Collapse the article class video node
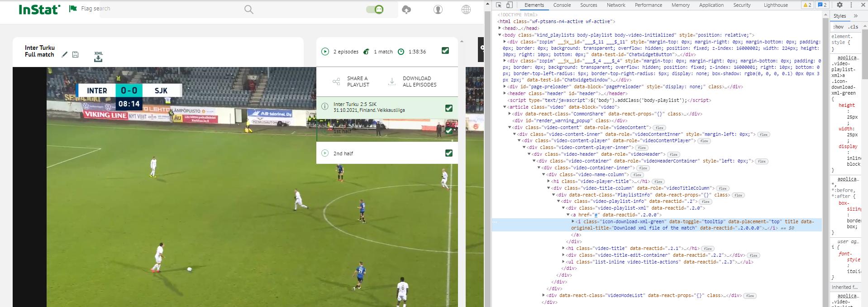 click(505, 107)
